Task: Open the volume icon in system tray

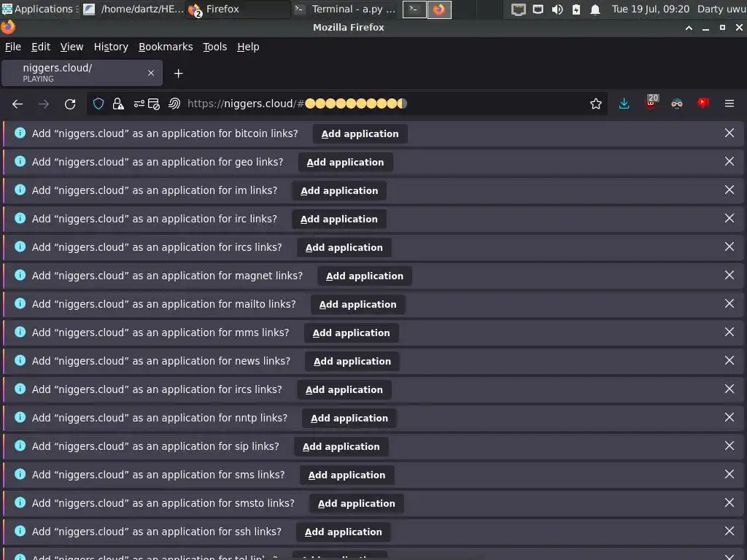Action: tap(557, 9)
